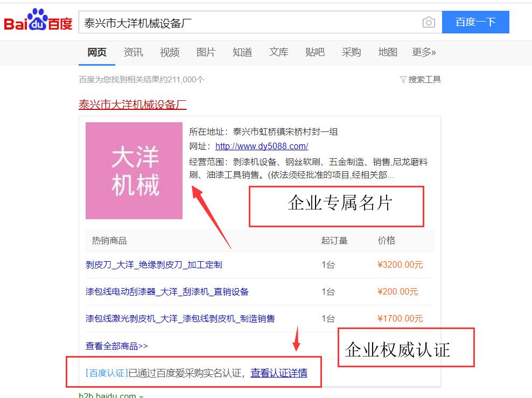
Task: Switch to the 采购 tab
Action: [351, 52]
